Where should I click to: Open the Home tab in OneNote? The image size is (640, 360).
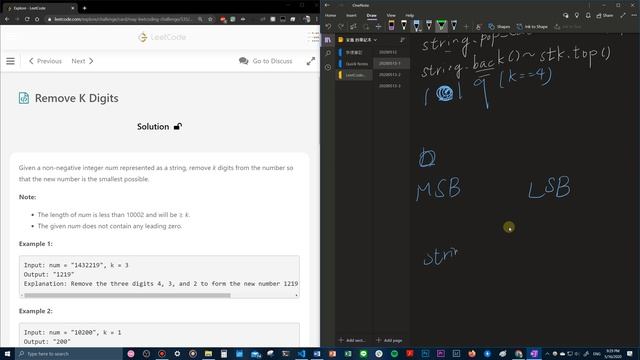[x=331, y=16]
